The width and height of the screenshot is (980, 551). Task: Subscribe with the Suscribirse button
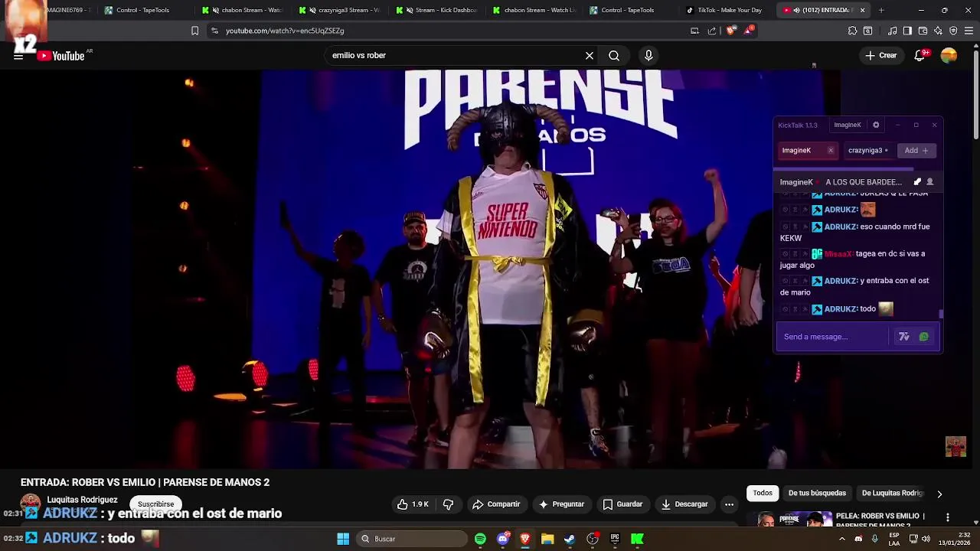[x=156, y=504]
